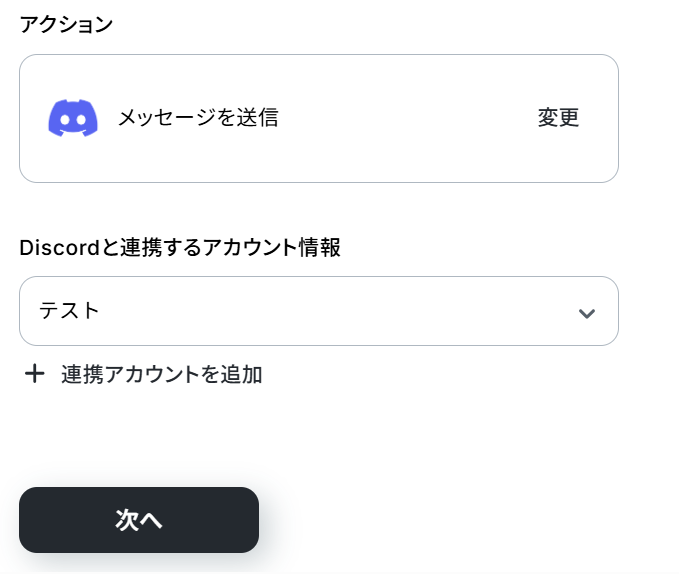Open the テスト account dropdown
Screen dimensions: 679x574
point(319,311)
